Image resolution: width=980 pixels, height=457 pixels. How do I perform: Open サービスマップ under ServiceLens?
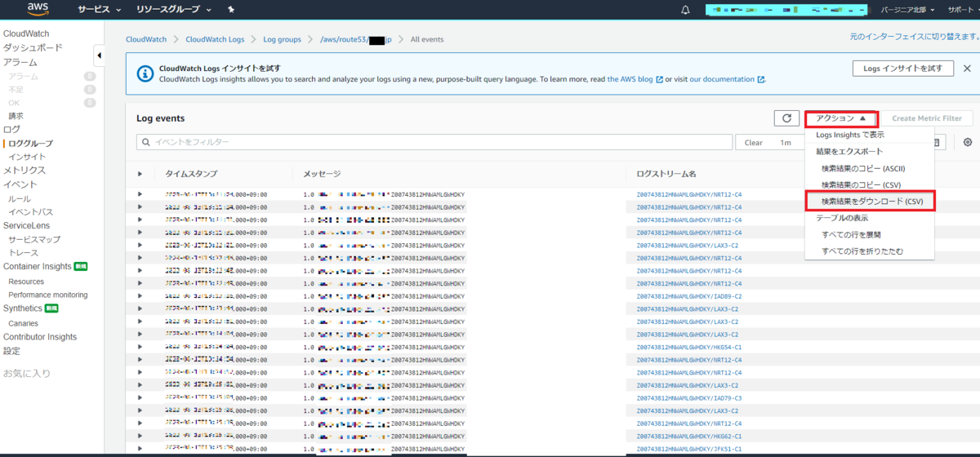click(34, 239)
